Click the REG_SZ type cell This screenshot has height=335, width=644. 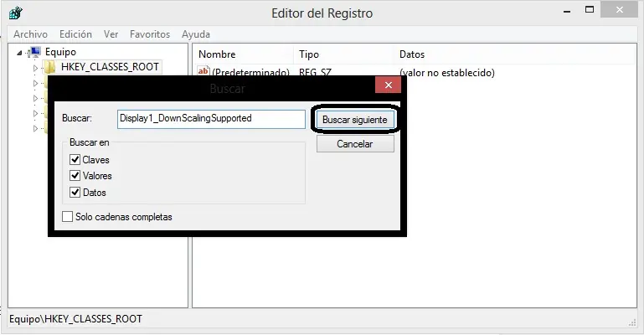pyautogui.click(x=315, y=72)
